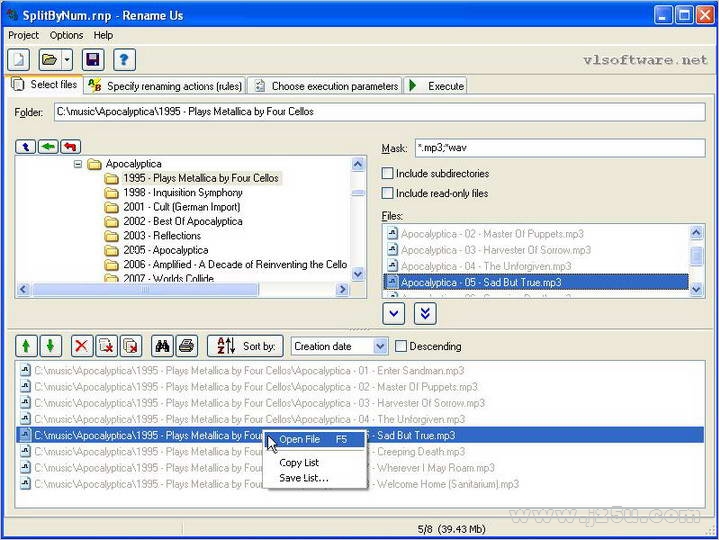Open the Options menu
The height and width of the screenshot is (540, 719).
coord(66,35)
